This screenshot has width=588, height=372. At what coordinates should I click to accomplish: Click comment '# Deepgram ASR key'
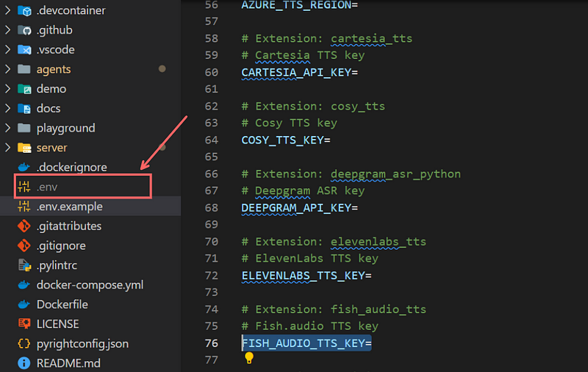[x=303, y=191]
